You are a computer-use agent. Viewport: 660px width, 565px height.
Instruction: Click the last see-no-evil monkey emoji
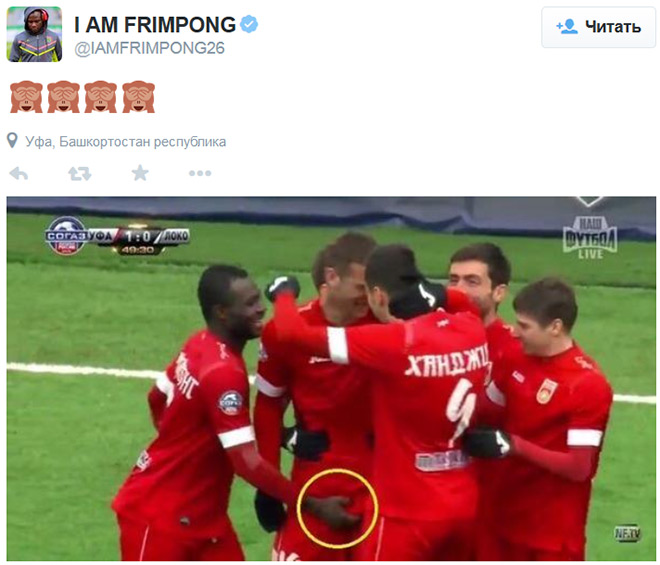138,97
